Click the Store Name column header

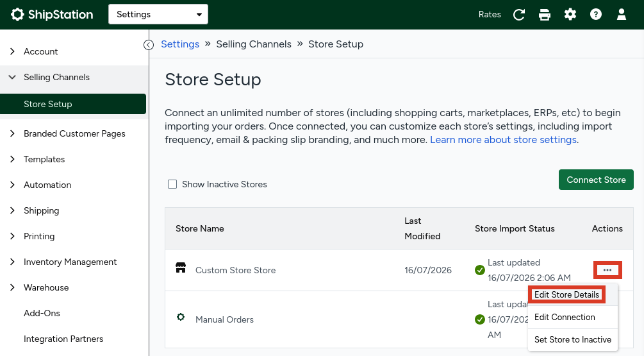pyautogui.click(x=199, y=228)
